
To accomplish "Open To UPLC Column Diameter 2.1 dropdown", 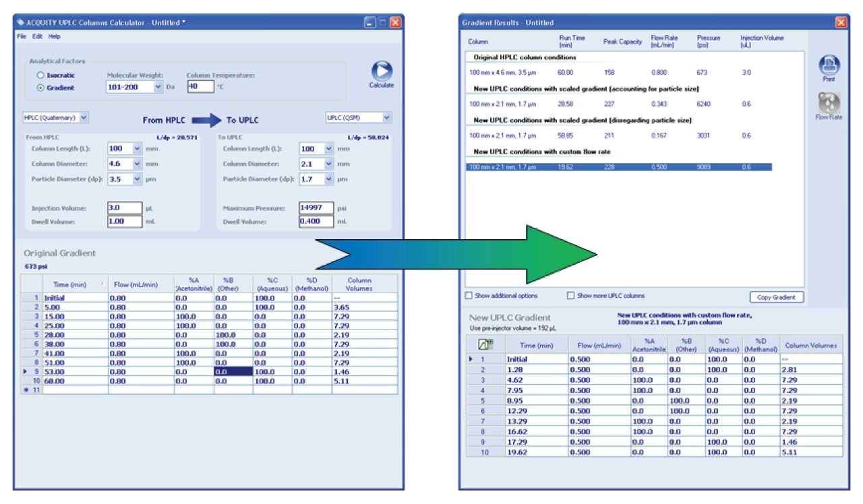I will tap(329, 163).
